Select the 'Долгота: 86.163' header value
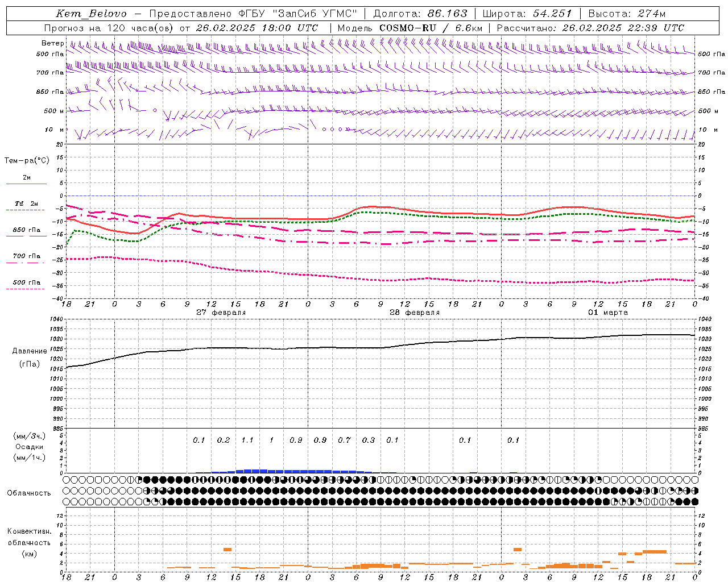 [x=420, y=14]
